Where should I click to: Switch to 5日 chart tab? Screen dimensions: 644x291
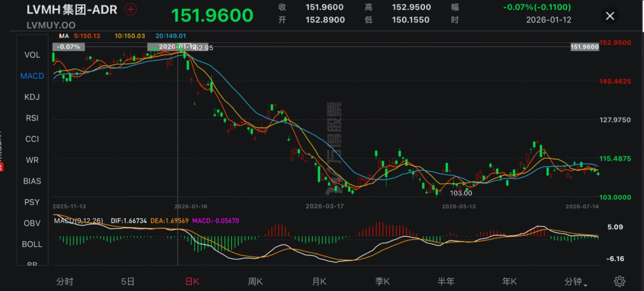pos(128,281)
